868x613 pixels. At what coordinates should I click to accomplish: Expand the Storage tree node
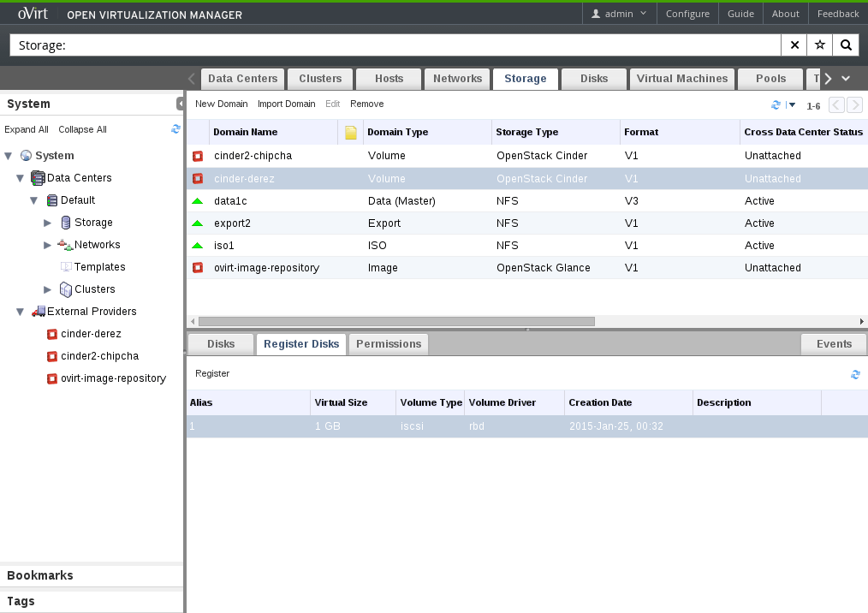pos(48,223)
